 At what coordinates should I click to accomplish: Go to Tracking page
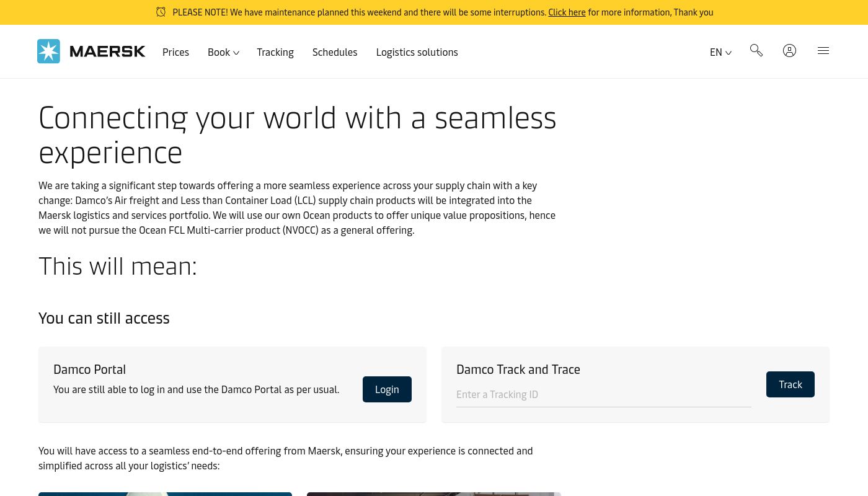275,52
